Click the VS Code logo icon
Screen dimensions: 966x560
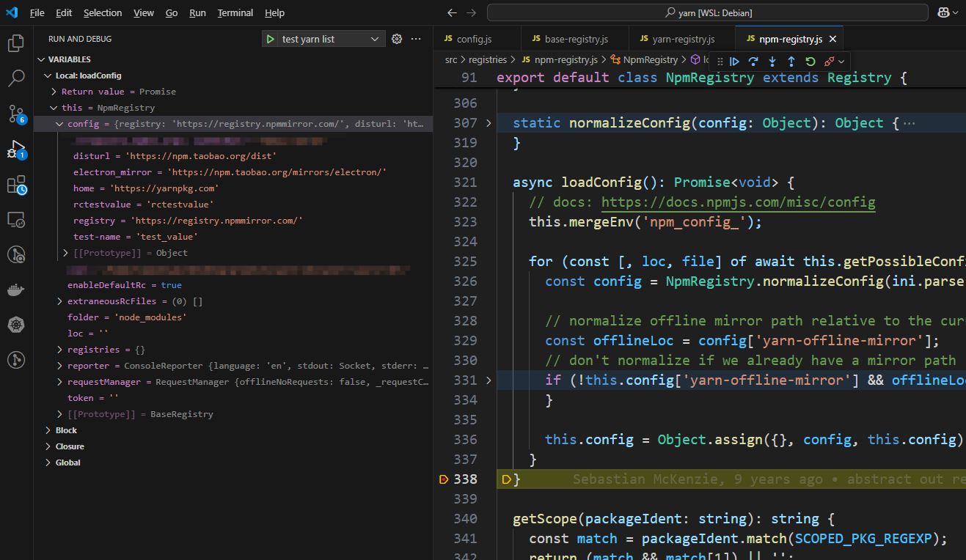pyautogui.click(x=12, y=12)
